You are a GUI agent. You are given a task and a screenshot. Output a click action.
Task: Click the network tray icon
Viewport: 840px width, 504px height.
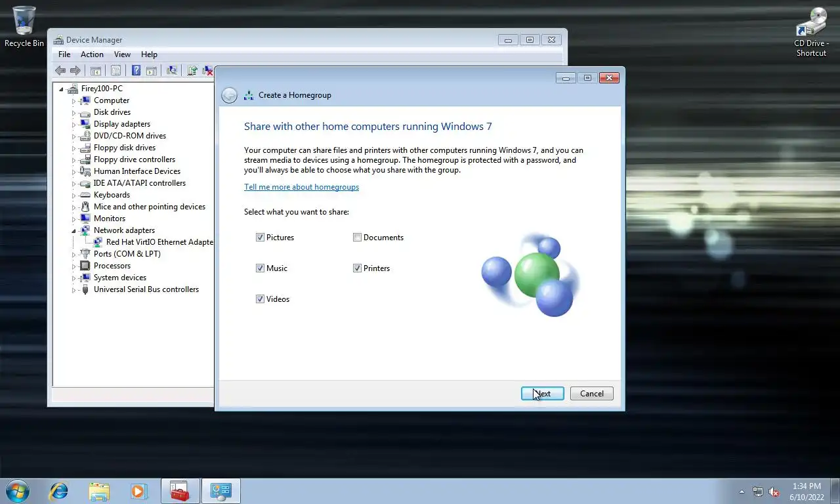coord(758,492)
